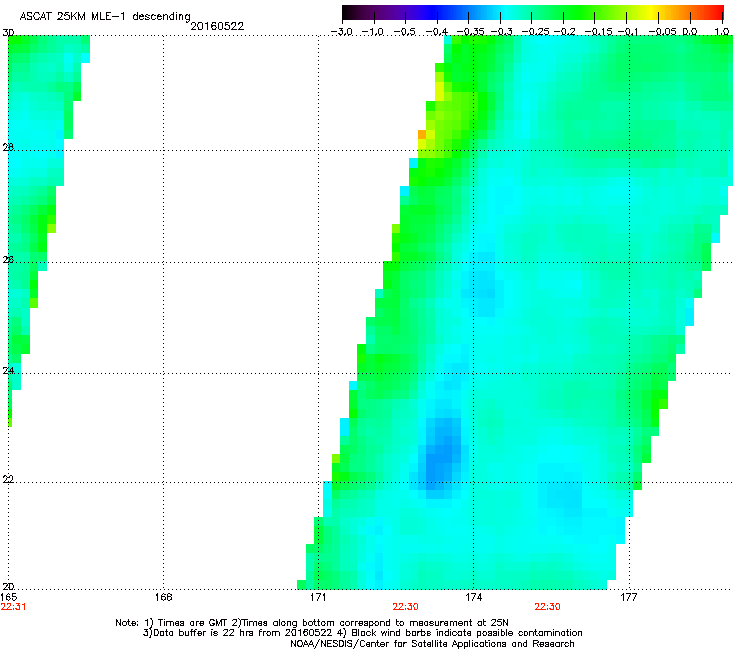Click the 'ASCAT 25KM MLE-1 descending' title
The height and width of the screenshot is (650, 740).
[x=105, y=17]
